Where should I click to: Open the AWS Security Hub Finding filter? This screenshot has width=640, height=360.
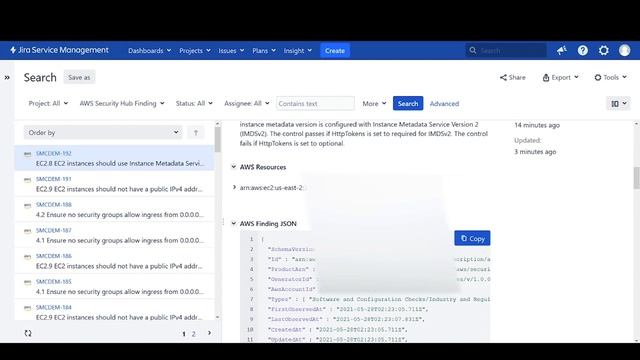122,103
